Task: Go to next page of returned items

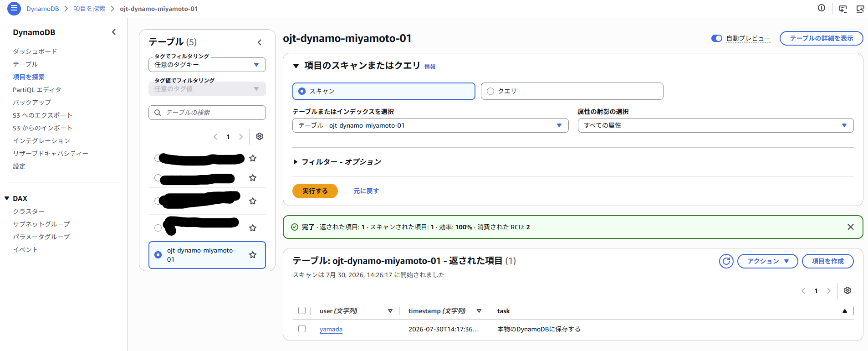Action: pos(829,291)
